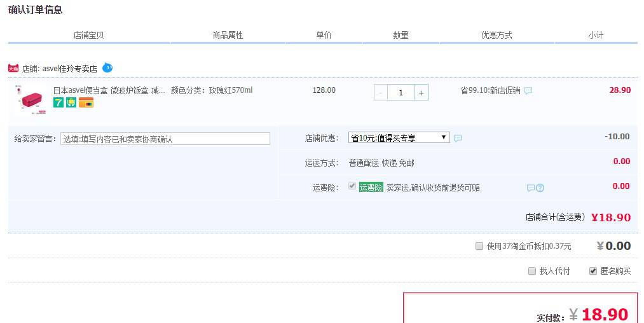Open the shop link asvel佳玲专卖店
The image size is (644, 323).
(70, 69)
